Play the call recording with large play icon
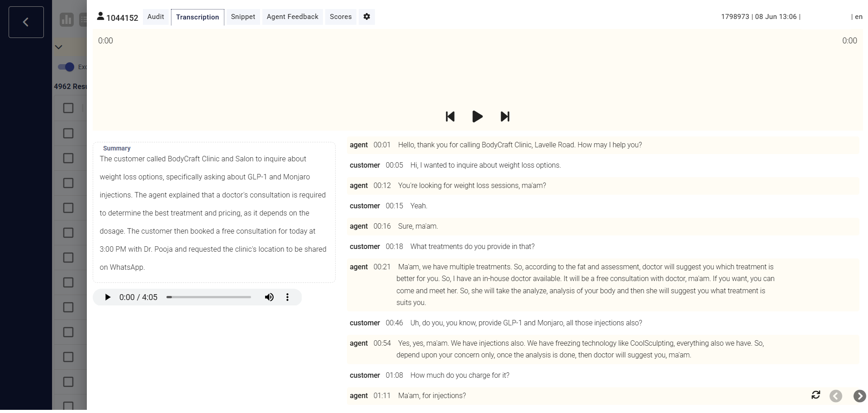The height and width of the screenshot is (413, 868). 477,117
